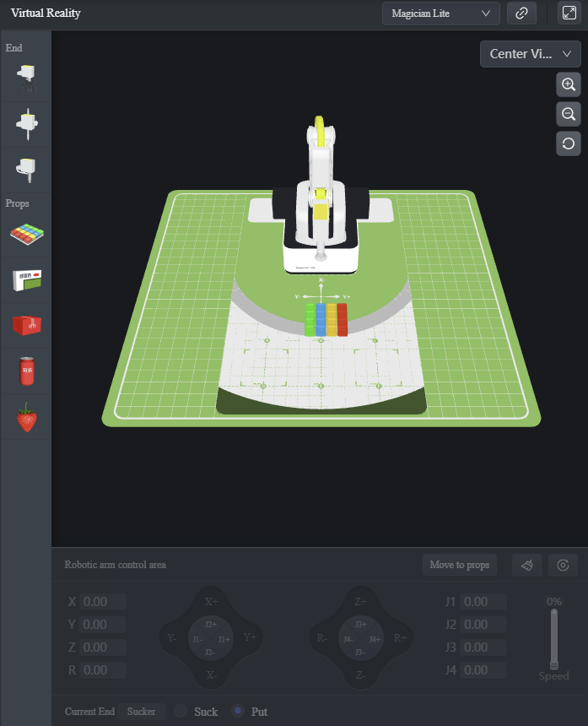
Task: Add the colored blocks prop
Action: [x=26, y=236]
